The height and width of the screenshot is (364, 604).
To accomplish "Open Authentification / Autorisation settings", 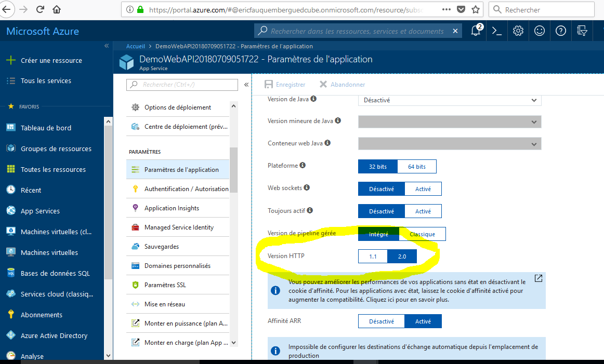I will coord(178,189).
